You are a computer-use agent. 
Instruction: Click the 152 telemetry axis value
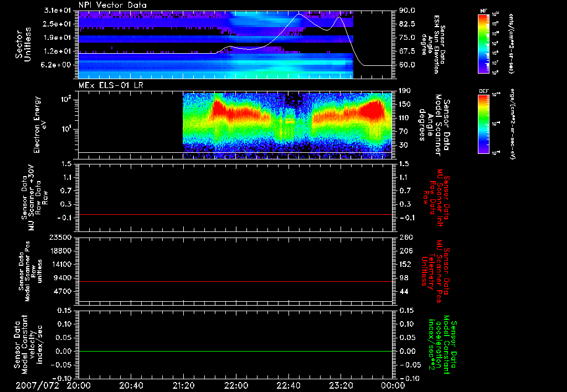[405, 264]
